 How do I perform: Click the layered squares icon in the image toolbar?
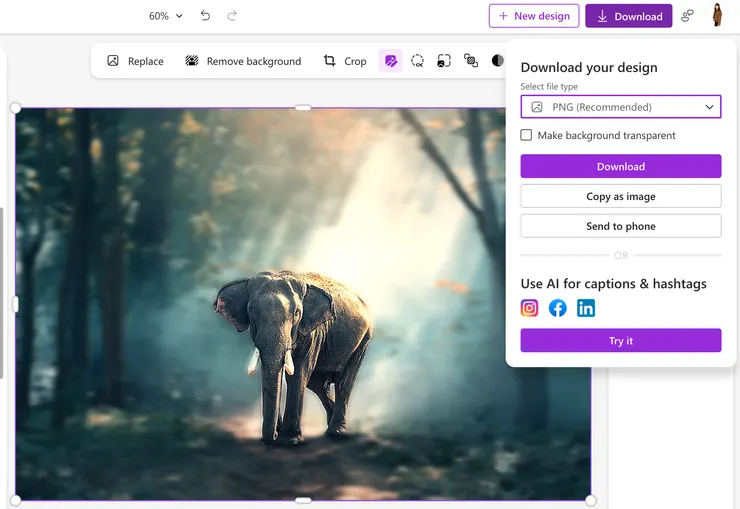tap(471, 61)
